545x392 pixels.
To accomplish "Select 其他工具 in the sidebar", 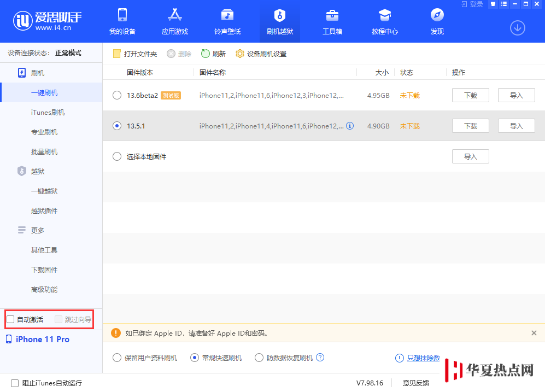I will pos(44,250).
